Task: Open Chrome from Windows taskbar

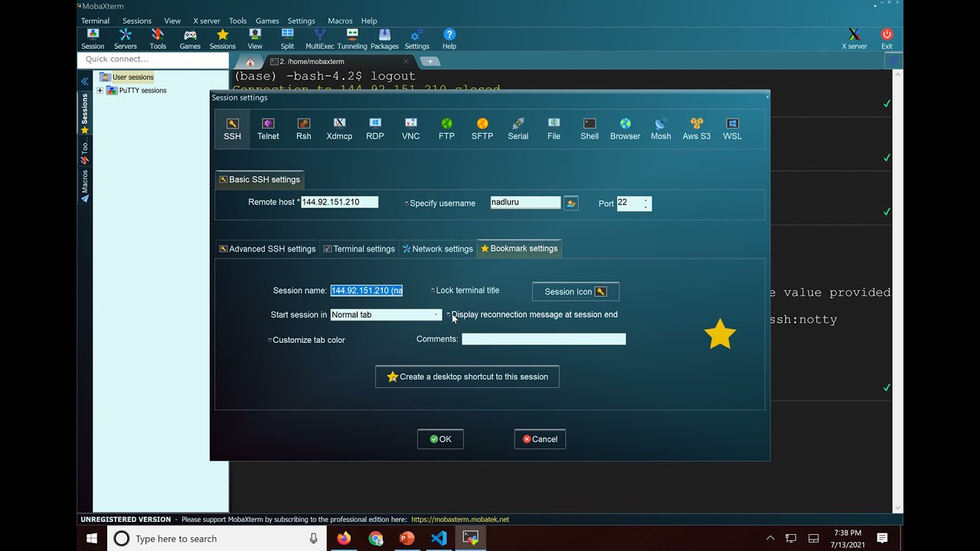Action: click(x=375, y=539)
